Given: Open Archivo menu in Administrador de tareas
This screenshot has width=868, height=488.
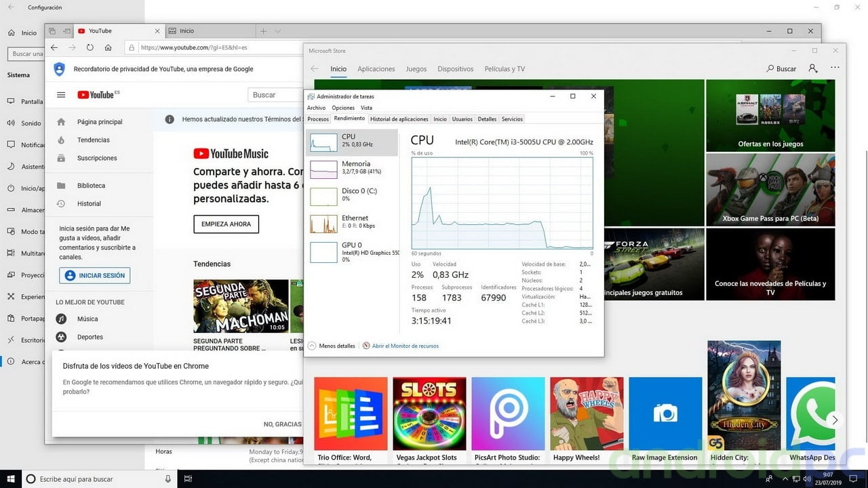Looking at the screenshot, I should pos(316,108).
